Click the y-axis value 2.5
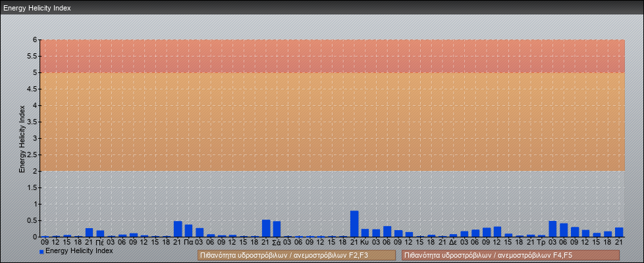The height and width of the screenshot is (263, 644). click(32, 155)
